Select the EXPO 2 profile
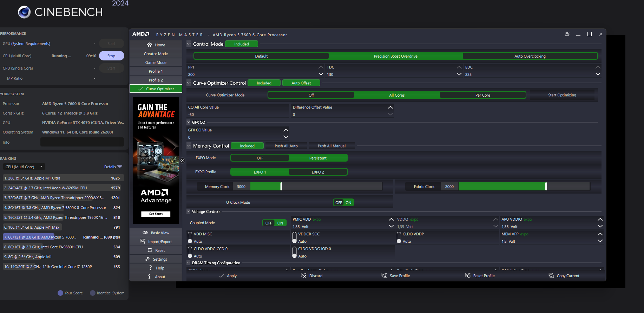The height and width of the screenshot is (313, 644). tap(318, 172)
